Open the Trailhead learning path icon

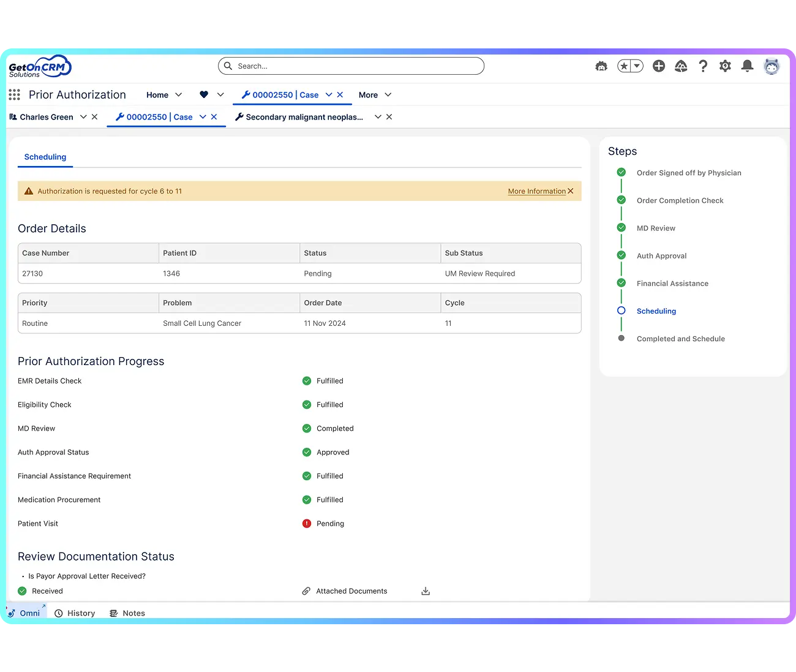click(681, 66)
